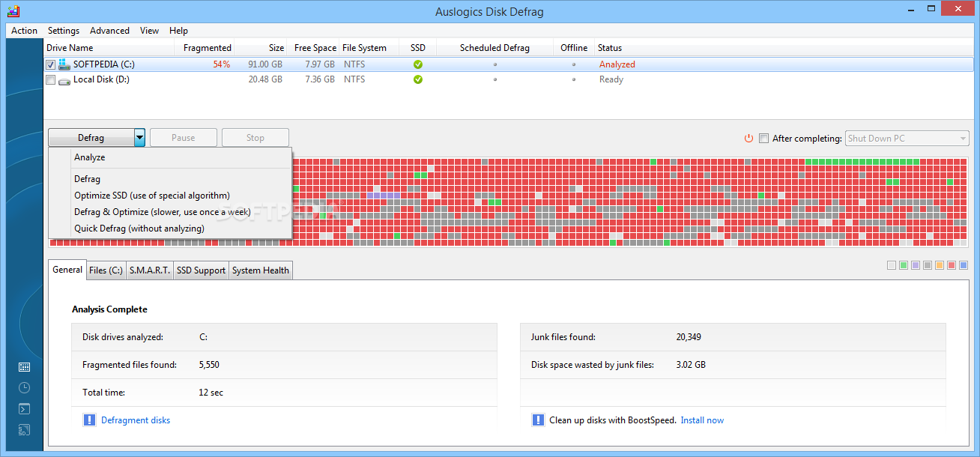Click the Defrag dropdown arrow
Image resolution: width=980 pixels, height=457 pixels.
click(139, 138)
